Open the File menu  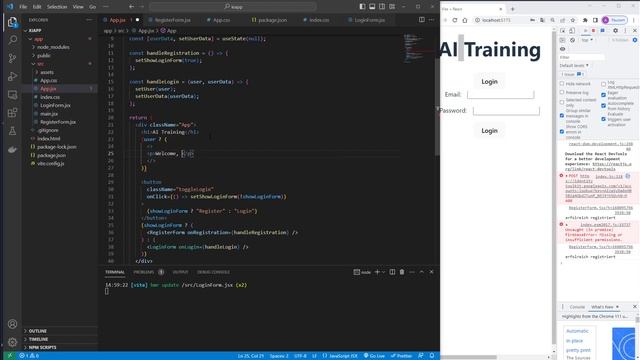[23, 7]
